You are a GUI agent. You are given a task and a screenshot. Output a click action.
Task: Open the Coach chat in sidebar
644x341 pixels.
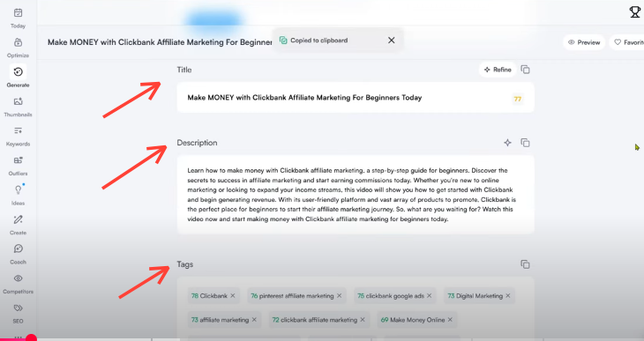coord(18,248)
